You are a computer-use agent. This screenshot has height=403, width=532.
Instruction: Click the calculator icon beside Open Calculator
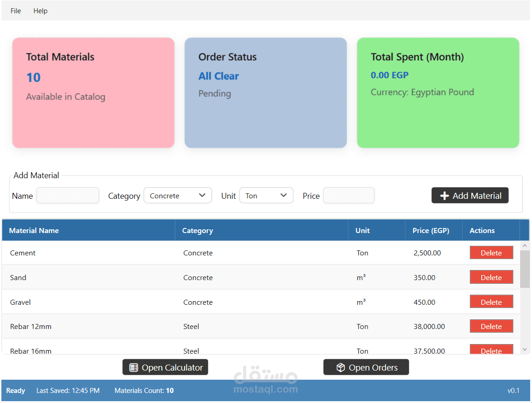tap(134, 368)
